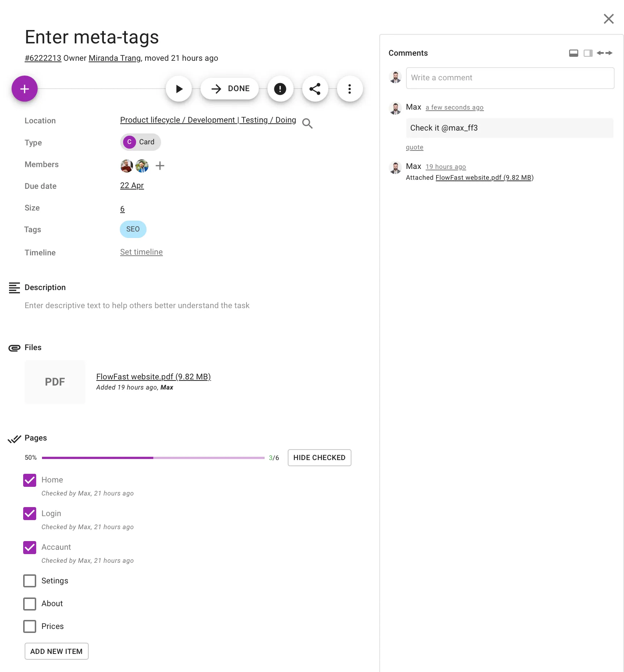
Task: Switch comments panel to bottom layout
Action: click(573, 53)
